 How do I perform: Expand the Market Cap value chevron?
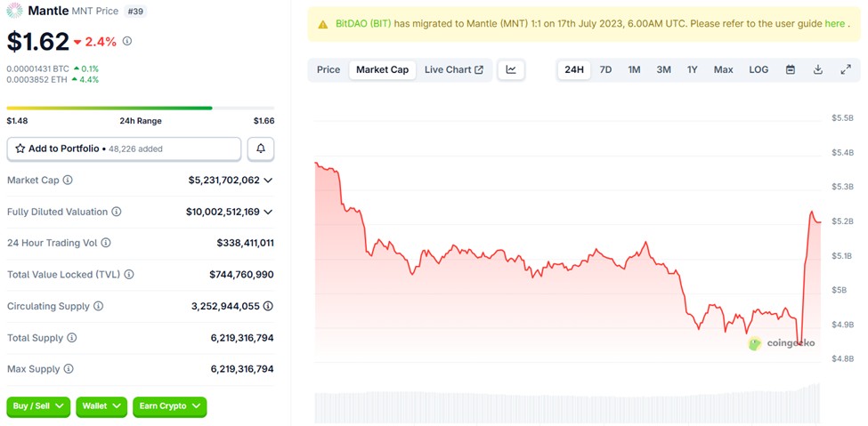click(x=268, y=181)
